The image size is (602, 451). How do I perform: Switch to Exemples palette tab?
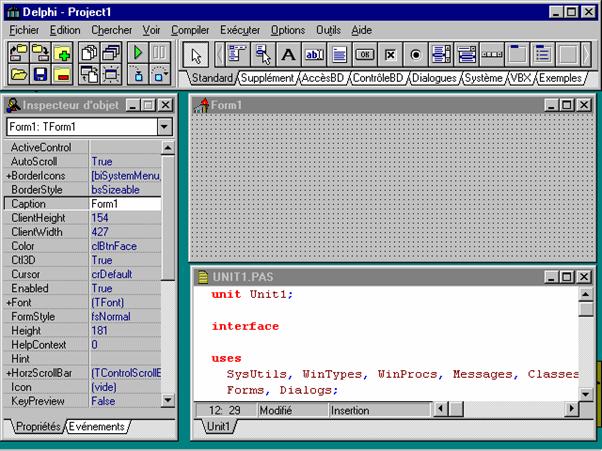click(560, 78)
